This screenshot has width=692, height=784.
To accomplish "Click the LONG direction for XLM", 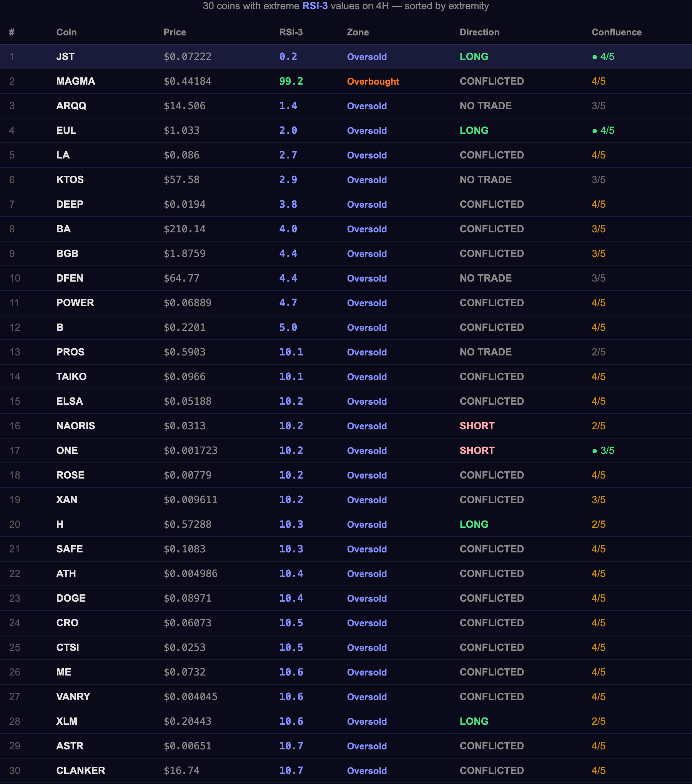I will pos(474,722).
